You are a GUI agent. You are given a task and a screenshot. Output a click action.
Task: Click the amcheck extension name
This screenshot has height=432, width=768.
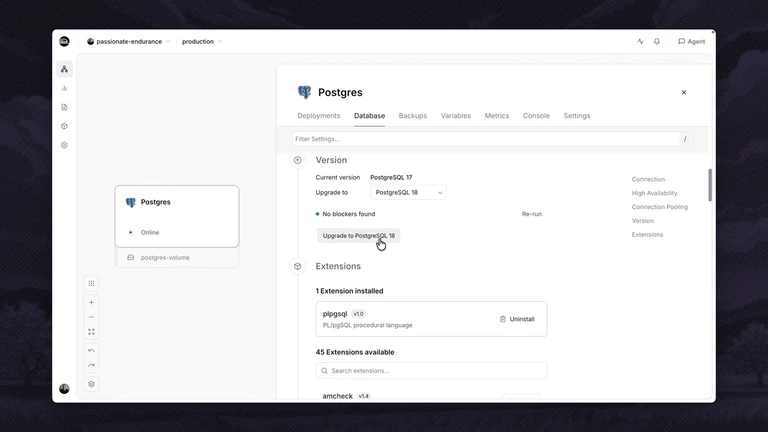pyautogui.click(x=337, y=396)
